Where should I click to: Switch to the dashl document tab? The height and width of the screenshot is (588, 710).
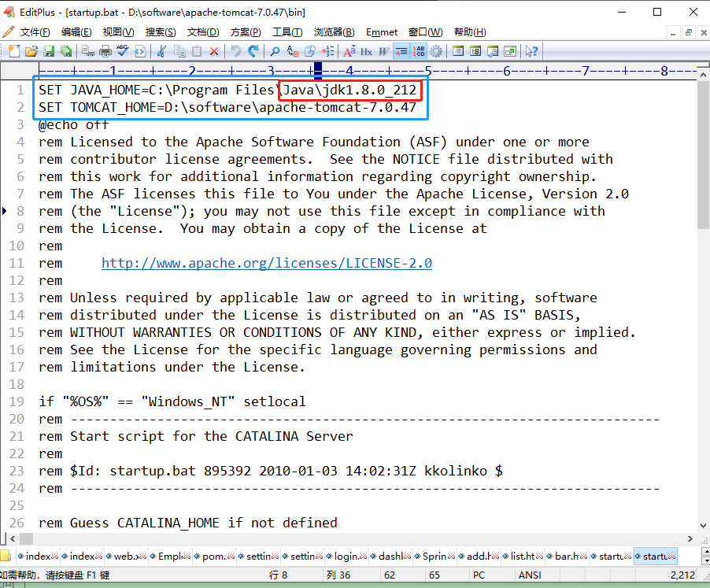[x=390, y=557]
